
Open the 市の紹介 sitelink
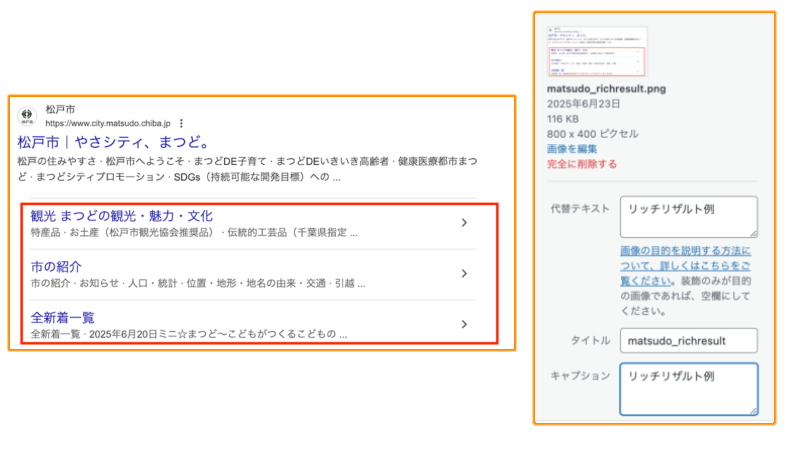[56, 266]
